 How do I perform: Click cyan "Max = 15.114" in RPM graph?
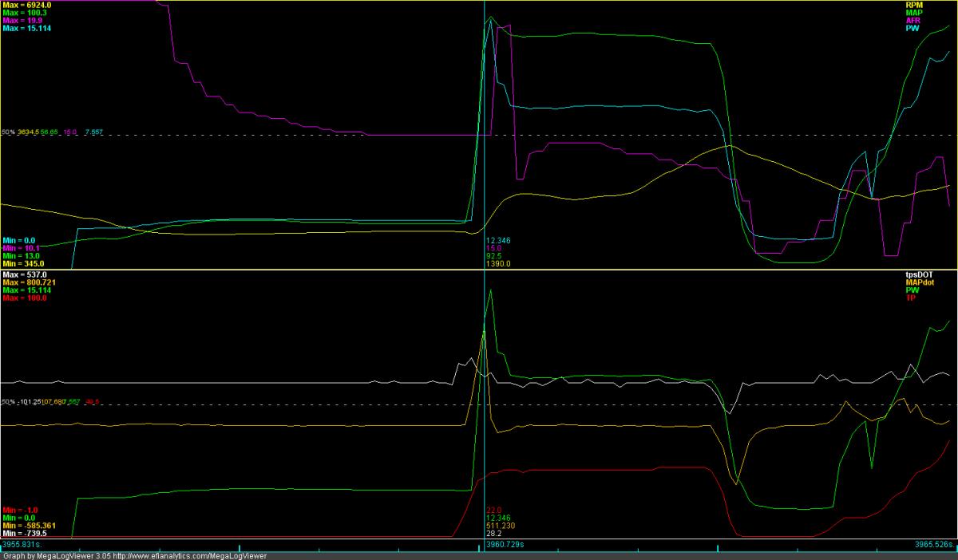tap(27, 28)
